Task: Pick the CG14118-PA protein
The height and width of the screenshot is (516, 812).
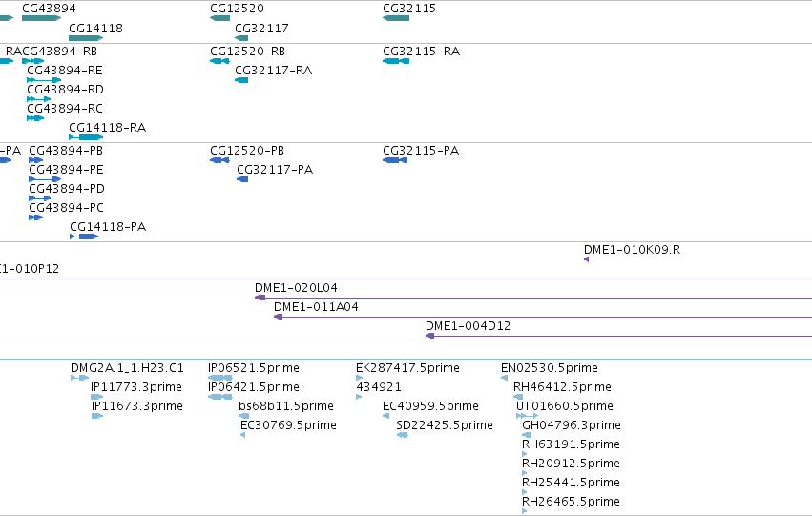Action: pyautogui.click(x=108, y=227)
